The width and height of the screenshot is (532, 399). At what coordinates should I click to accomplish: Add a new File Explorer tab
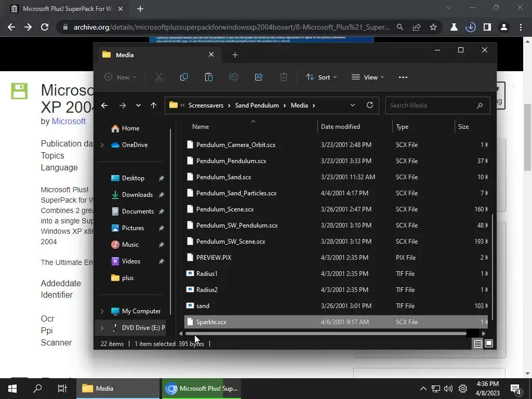pyautogui.click(x=235, y=55)
